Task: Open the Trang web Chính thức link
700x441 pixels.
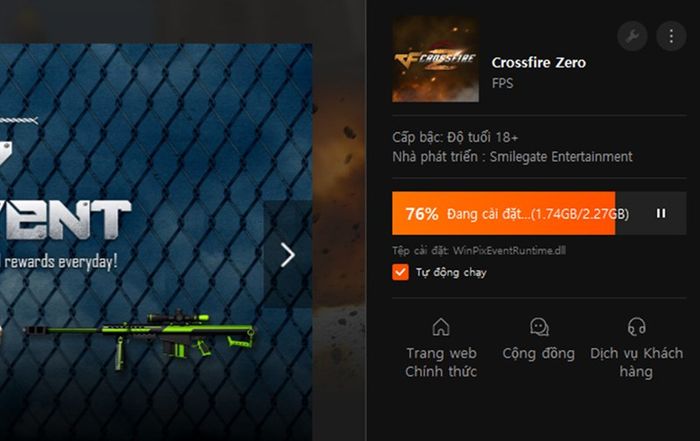Action: (x=441, y=362)
